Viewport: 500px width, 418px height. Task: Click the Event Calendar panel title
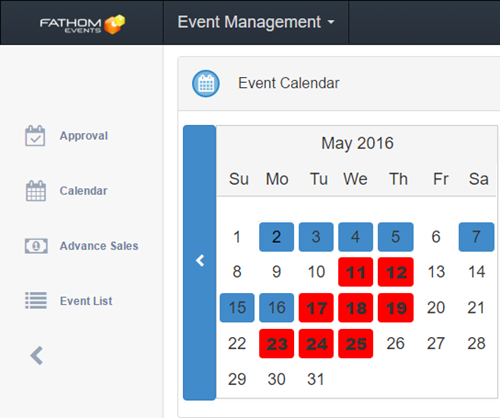(289, 83)
